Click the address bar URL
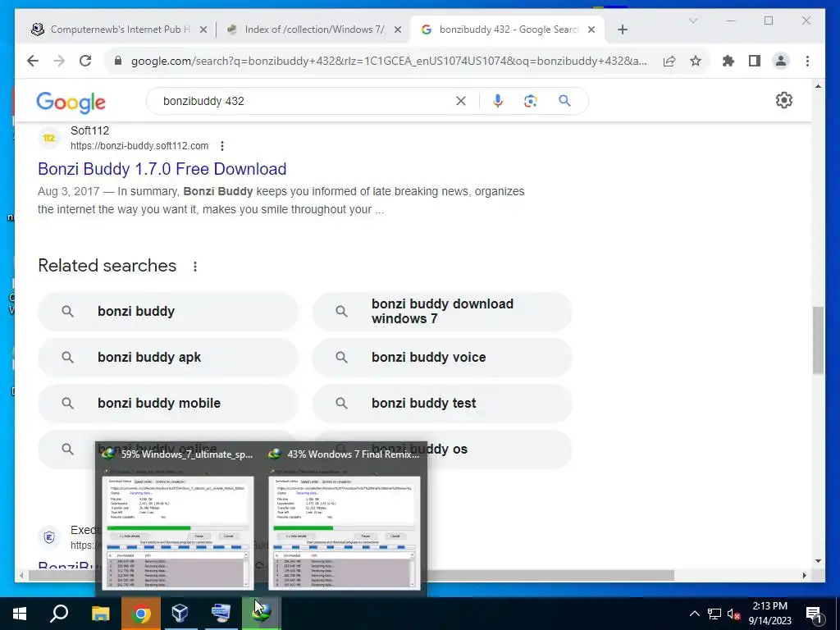This screenshot has height=630, width=840. [x=388, y=61]
